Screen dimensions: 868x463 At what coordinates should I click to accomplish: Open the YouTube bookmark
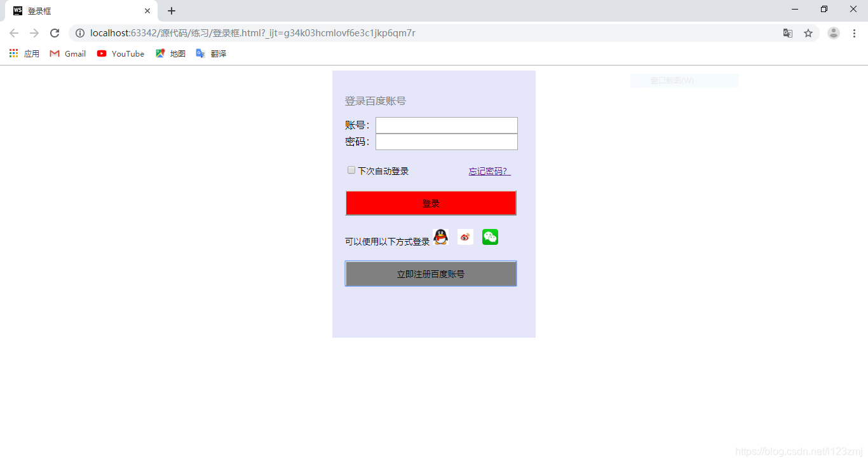[121, 53]
